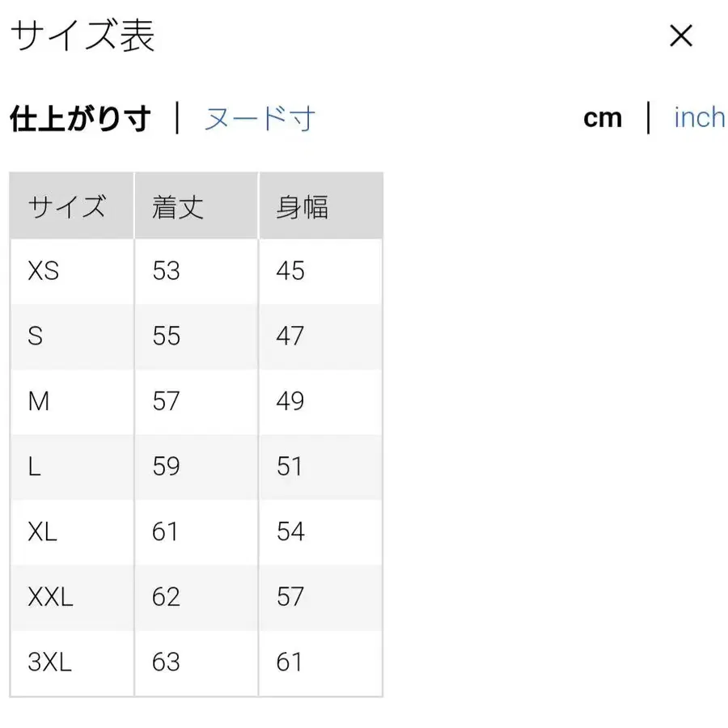This screenshot has height=728, width=728.
Task: Click the divider between cm and inch
Action: 648,118
